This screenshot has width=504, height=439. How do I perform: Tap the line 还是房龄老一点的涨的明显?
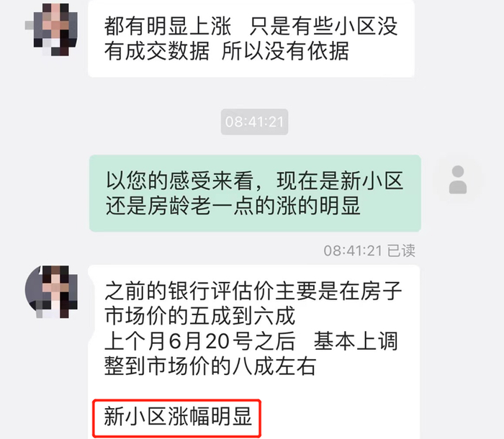[x=233, y=206]
